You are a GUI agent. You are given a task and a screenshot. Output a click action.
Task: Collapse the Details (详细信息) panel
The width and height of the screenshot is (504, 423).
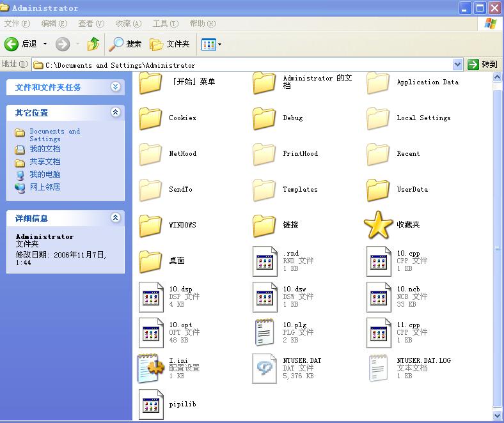point(115,218)
